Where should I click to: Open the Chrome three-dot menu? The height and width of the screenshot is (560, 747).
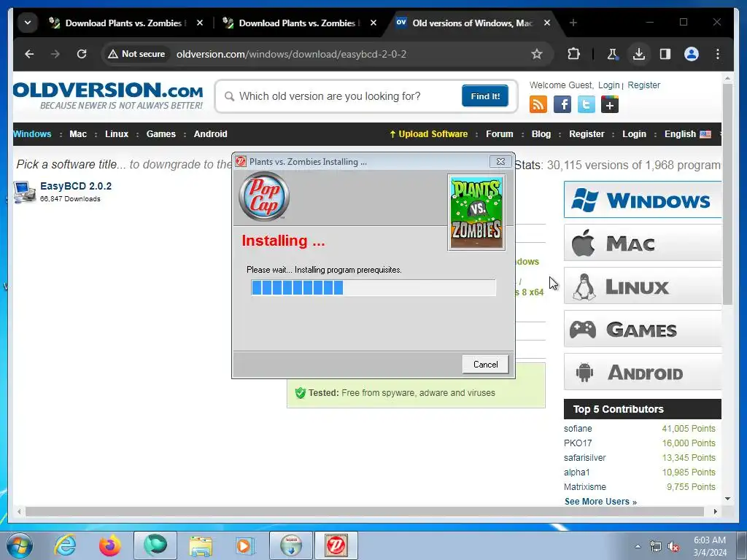pos(718,54)
